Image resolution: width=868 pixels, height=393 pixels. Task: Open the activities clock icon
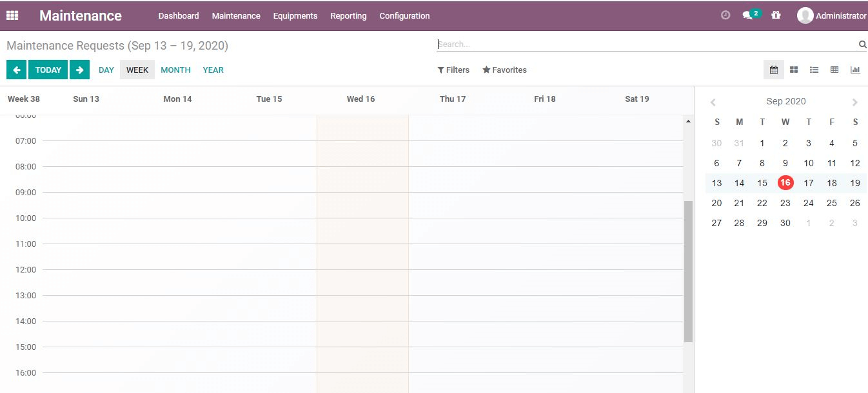(x=725, y=15)
